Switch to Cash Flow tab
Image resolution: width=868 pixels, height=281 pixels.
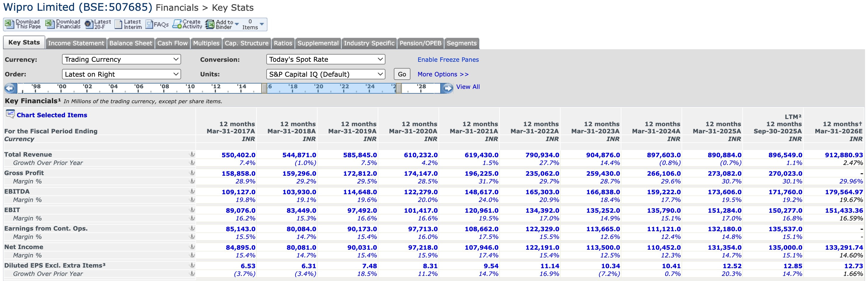[x=172, y=43]
